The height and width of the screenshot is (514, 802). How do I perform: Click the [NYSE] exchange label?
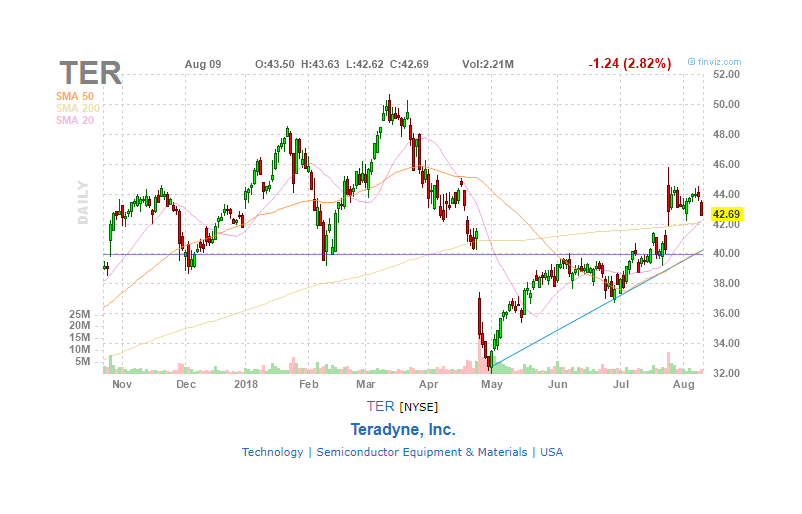[419, 407]
